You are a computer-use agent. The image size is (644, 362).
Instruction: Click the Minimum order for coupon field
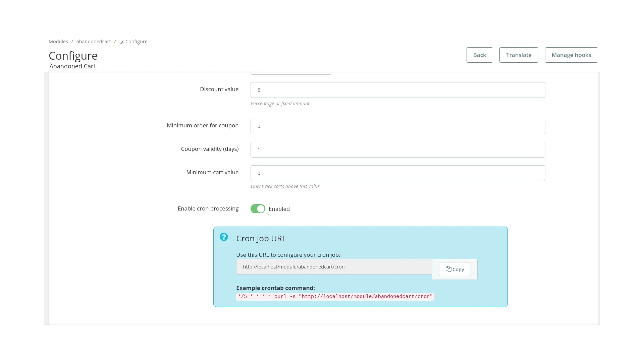[x=397, y=126]
